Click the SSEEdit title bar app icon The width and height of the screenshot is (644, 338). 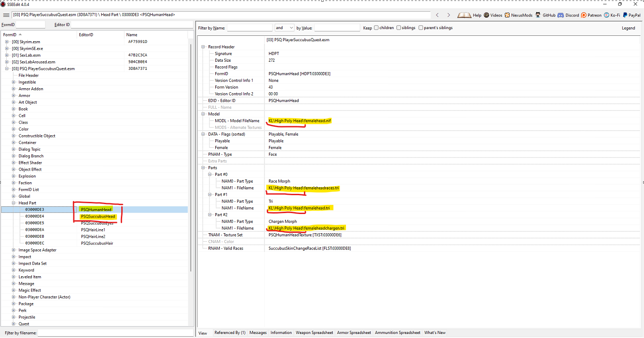click(3, 4)
